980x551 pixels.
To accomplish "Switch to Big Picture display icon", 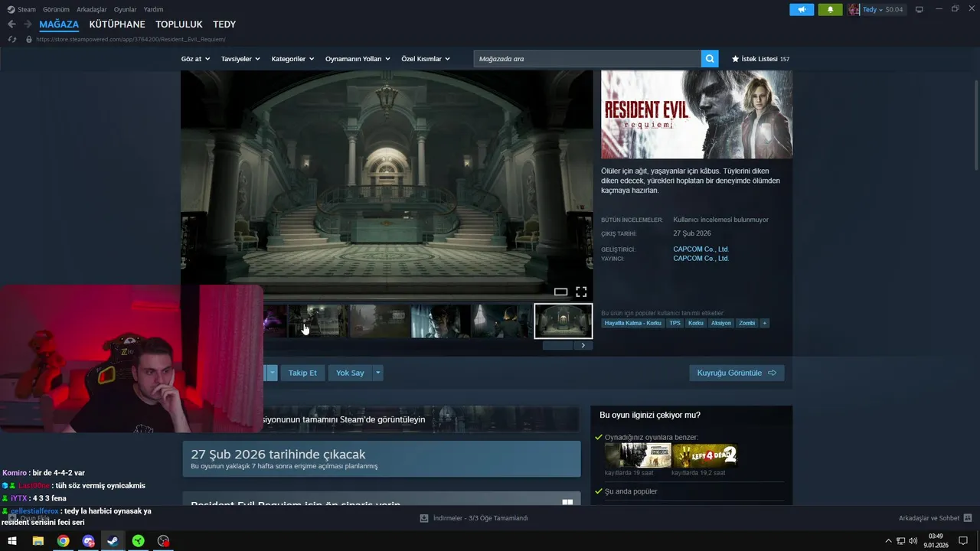I will pos(920,10).
